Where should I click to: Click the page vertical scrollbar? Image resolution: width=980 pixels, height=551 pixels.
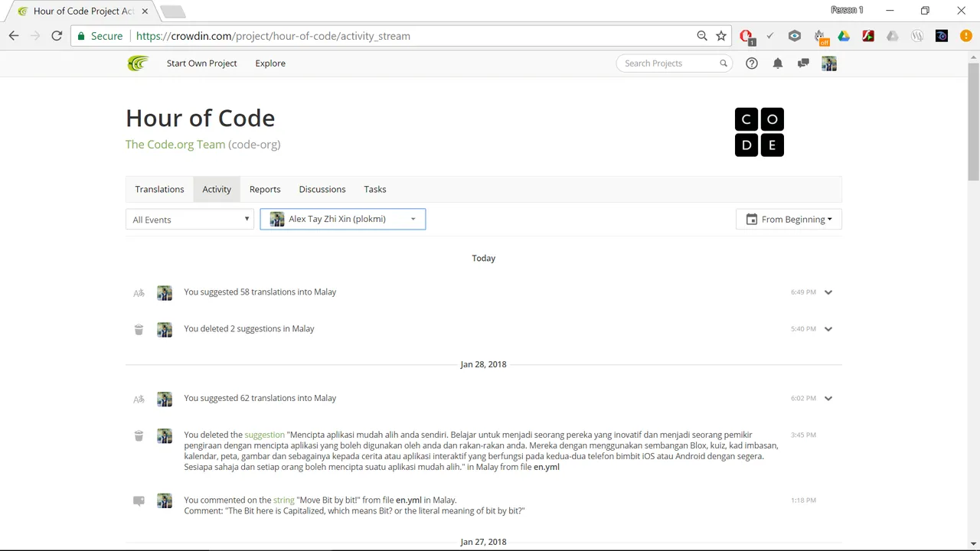click(973, 122)
